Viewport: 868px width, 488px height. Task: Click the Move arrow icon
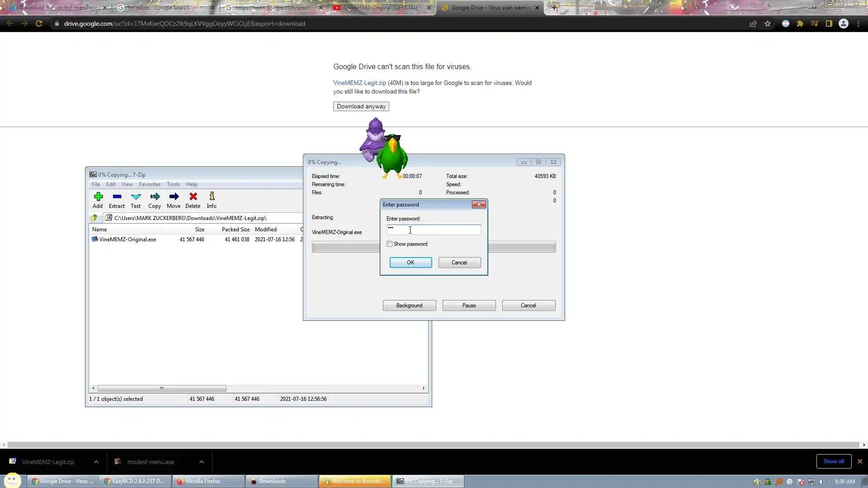pyautogui.click(x=174, y=197)
